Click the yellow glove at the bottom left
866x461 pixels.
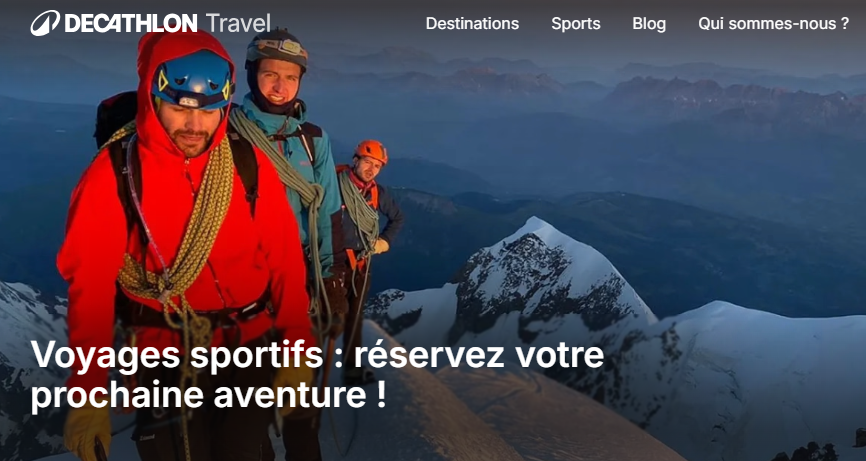pyautogui.click(x=87, y=432)
